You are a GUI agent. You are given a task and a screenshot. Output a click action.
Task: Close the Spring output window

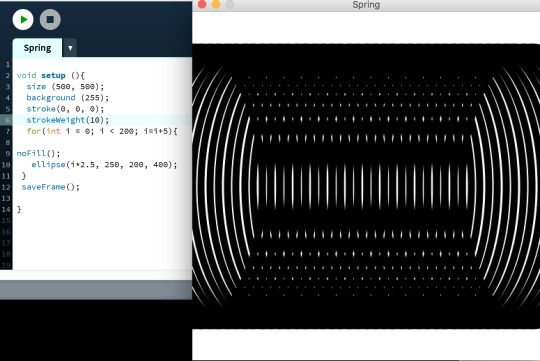(x=202, y=4)
